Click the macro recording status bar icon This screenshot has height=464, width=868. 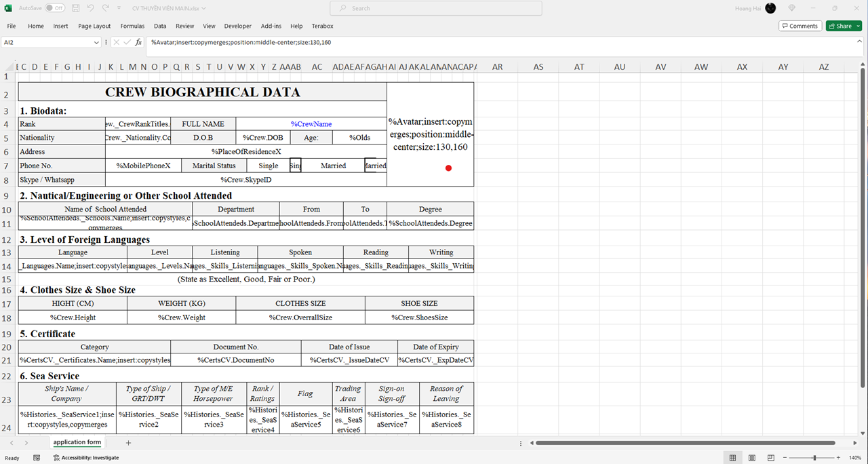pyautogui.click(x=37, y=458)
